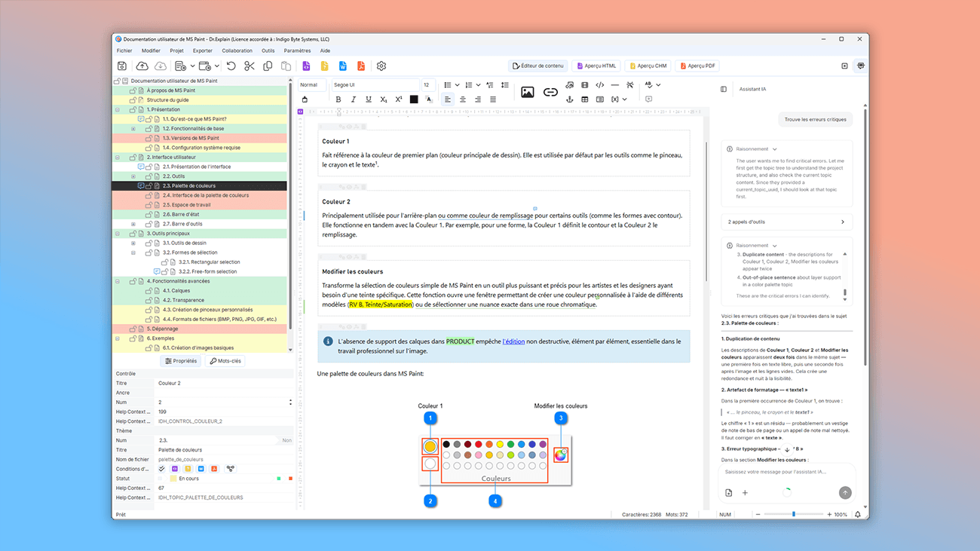Toggle the assistant sidebar layout icon
The image size is (980, 551).
724,89
